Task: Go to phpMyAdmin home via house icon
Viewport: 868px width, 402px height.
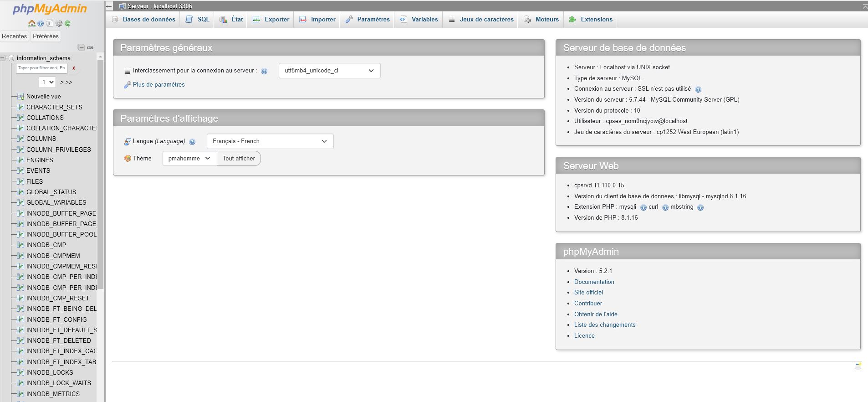Action: click(32, 23)
